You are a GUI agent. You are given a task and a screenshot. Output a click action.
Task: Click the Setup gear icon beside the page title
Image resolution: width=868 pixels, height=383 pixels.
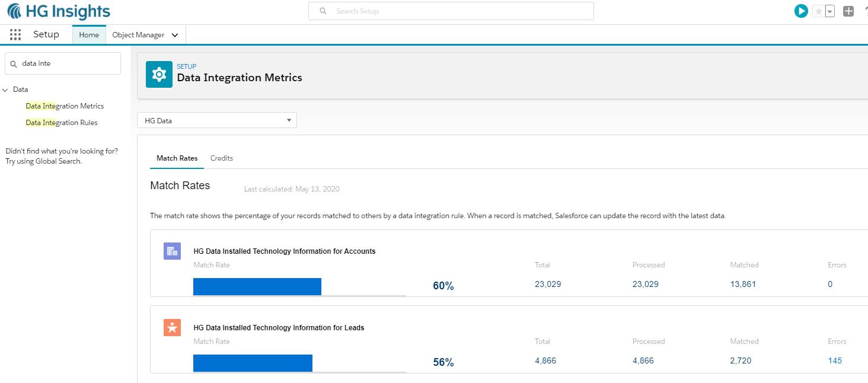(159, 74)
